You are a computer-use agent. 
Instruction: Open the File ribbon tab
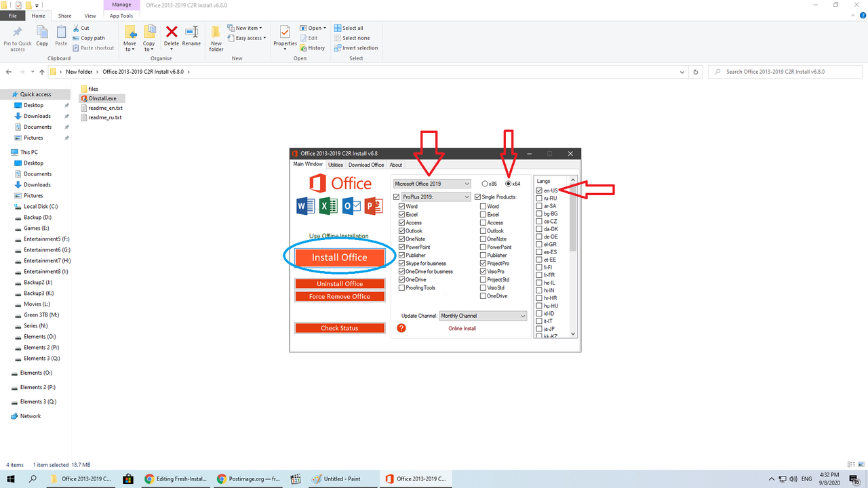coord(13,16)
